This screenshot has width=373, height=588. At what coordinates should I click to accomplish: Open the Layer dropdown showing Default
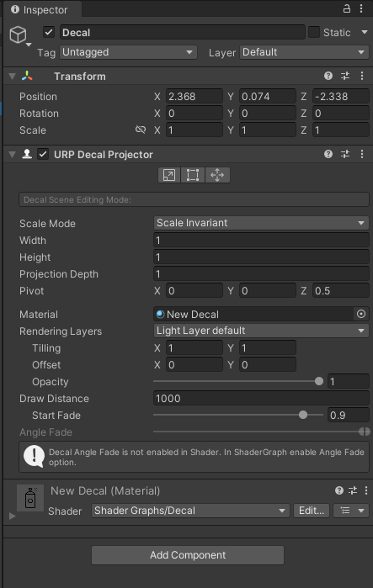304,52
